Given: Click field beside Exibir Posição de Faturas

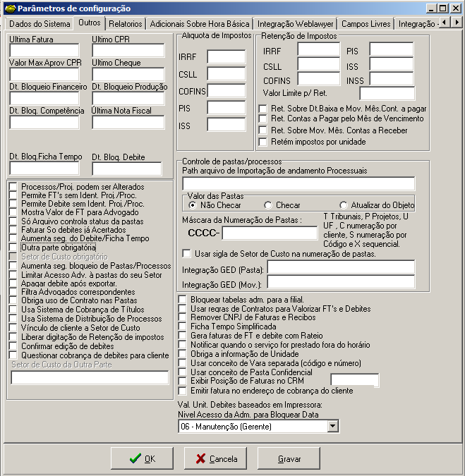Looking at the screenshot, I should click(x=355, y=380).
